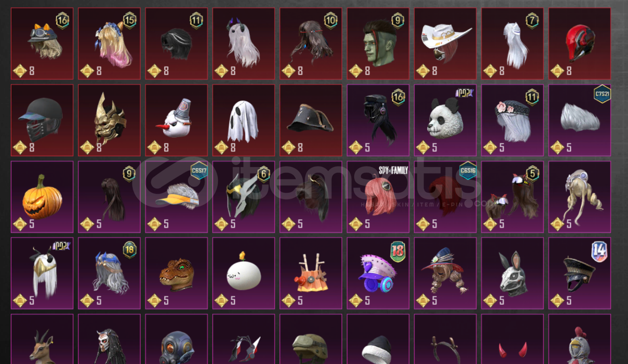Click the snowman head with bucket hat
This screenshot has height=364, width=628.
pyautogui.click(x=176, y=120)
